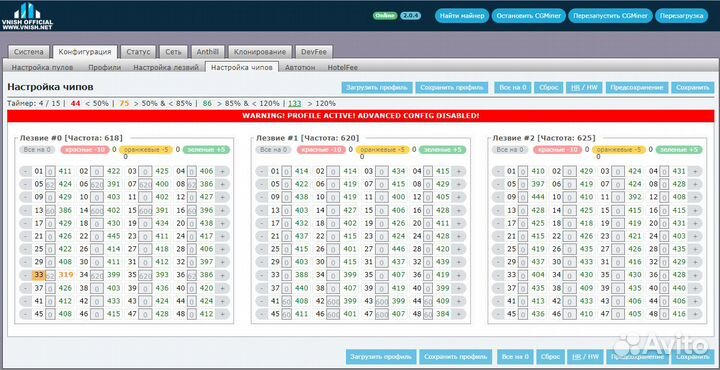Click Все на 0 in Лезвие #2

[510, 150]
